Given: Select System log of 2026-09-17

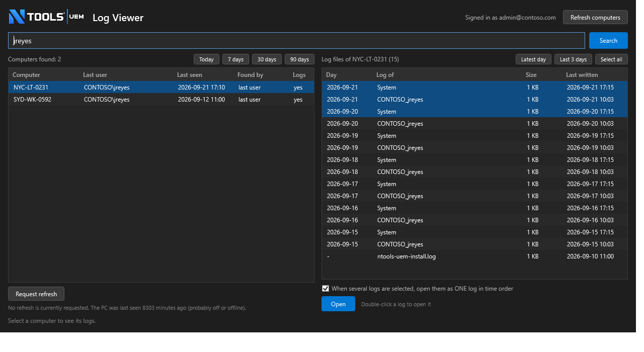Looking at the screenshot, I should pyautogui.click(x=474, y=184).
